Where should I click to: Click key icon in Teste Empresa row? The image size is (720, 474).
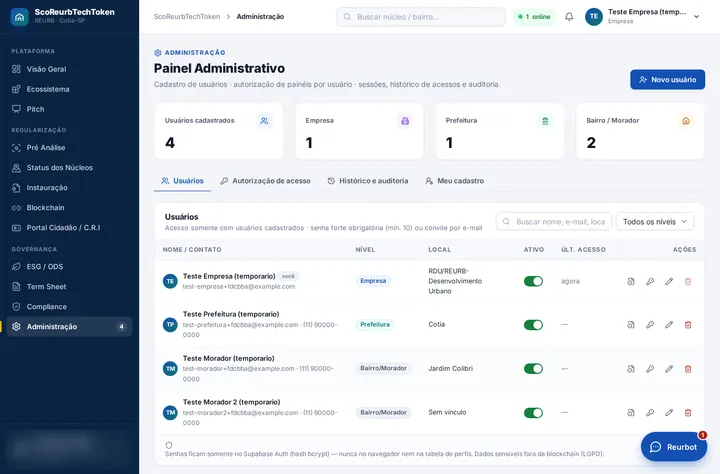(x=650, y=282)
